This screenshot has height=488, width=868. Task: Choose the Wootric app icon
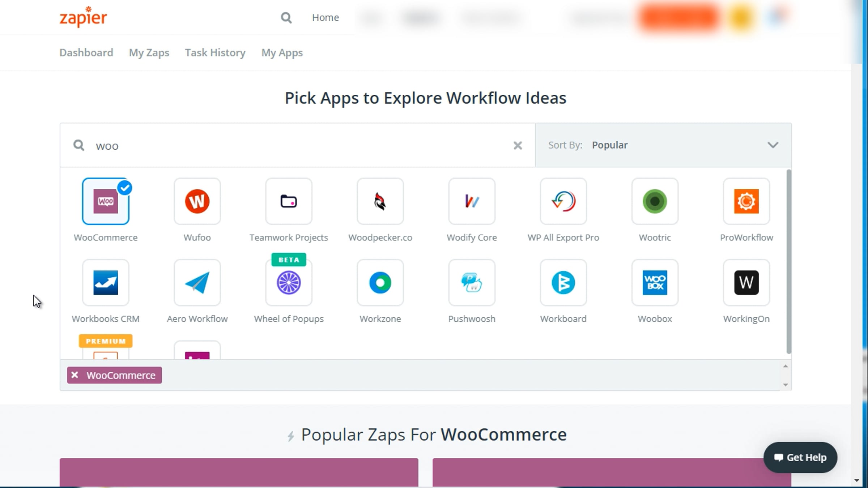[x=655, y=201]
